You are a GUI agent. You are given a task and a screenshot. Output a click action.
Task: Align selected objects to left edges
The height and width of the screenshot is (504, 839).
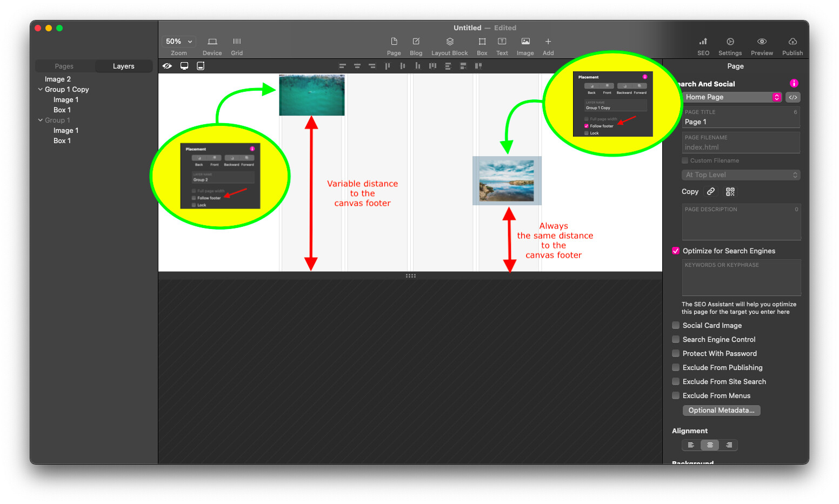coord(342,66)
